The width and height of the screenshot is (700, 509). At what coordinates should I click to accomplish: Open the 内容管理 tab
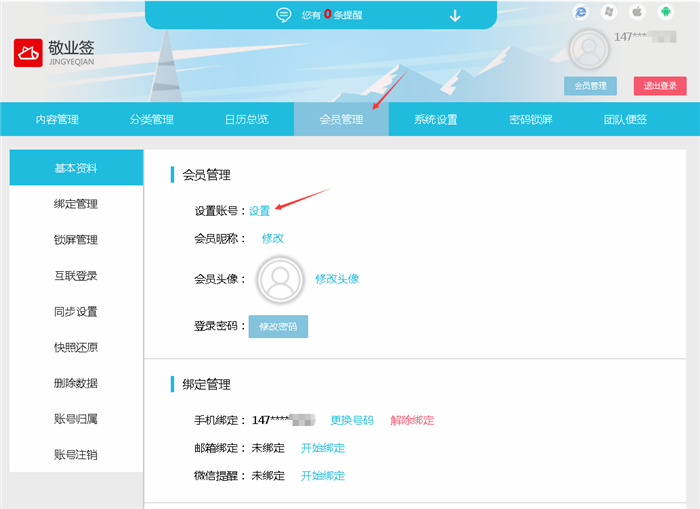(57, 120)
